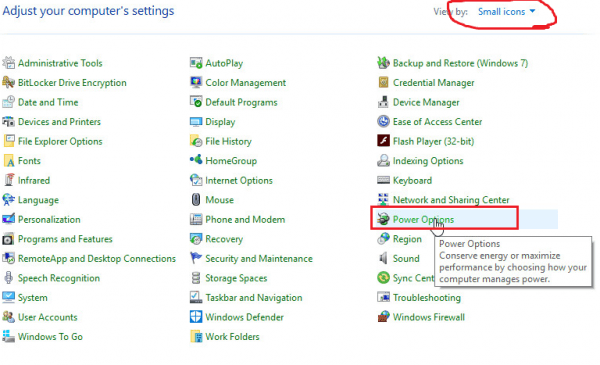Click the Internet Options icon

(x=196, y=180)
